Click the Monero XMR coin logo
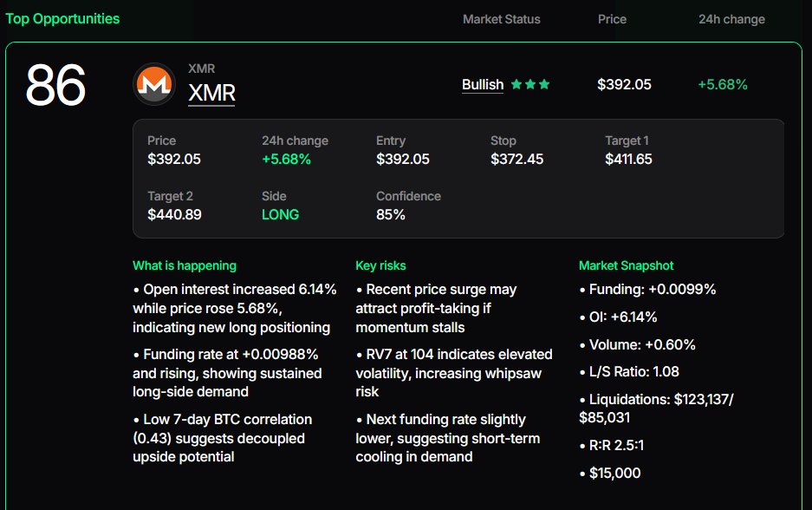Screen dimensions: 812x510 pyautogui.click(x=154, y=84)
